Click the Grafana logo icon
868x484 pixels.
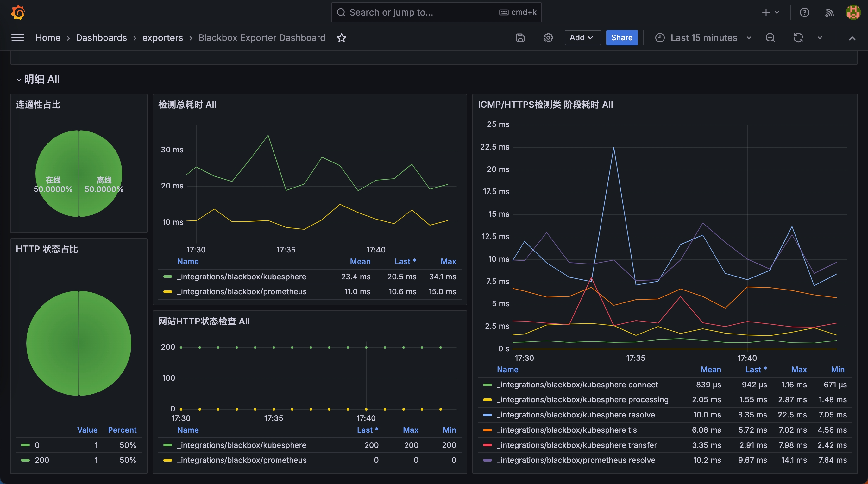tap(18, 12)
